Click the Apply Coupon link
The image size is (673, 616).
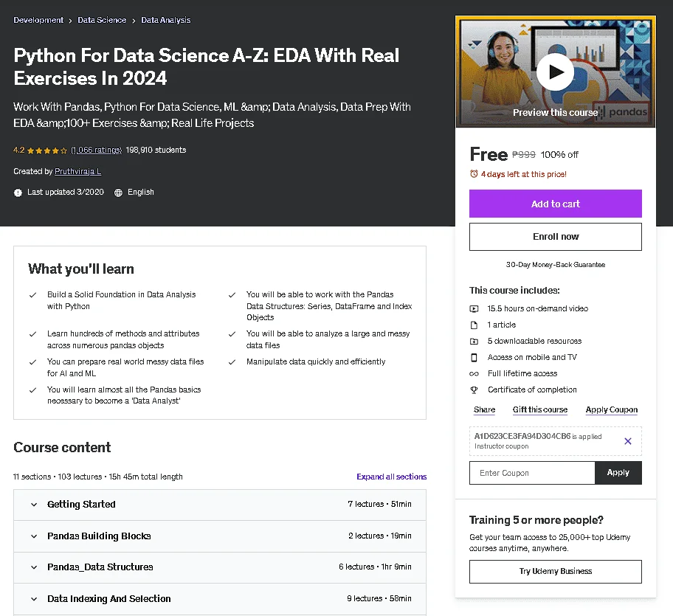(x=612, y=409)
